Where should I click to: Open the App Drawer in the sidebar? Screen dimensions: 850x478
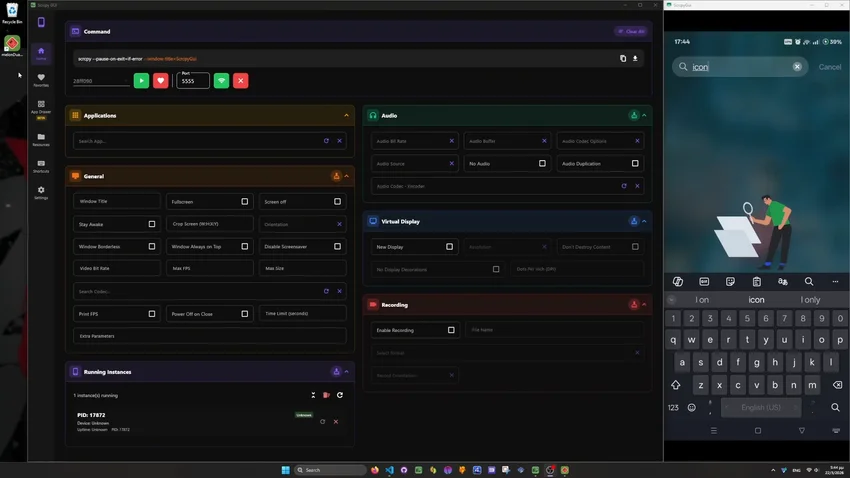[41, 109]
